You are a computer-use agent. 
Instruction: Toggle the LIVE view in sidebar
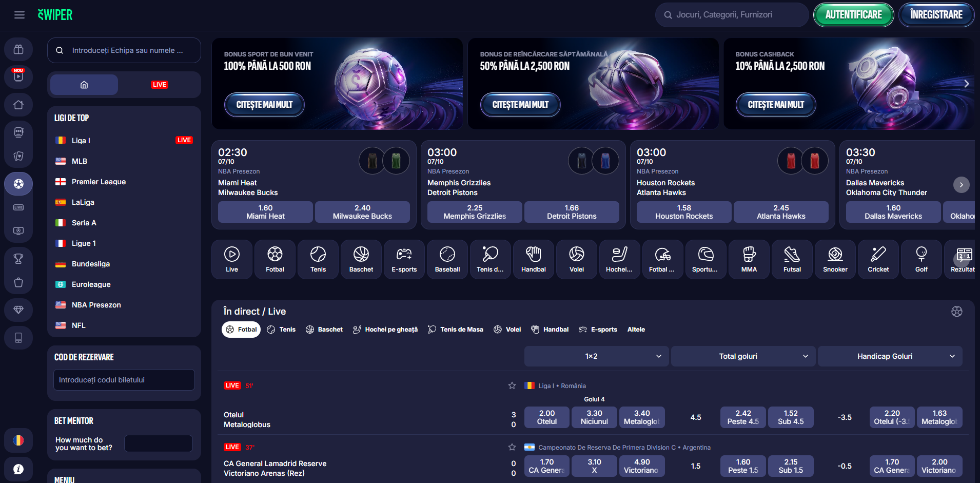tap(160, 85)
